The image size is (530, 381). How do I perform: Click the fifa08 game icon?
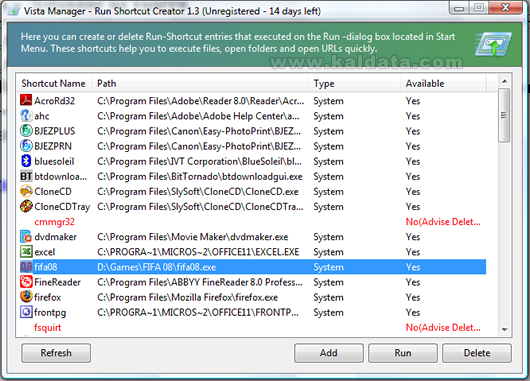(26, 267)
